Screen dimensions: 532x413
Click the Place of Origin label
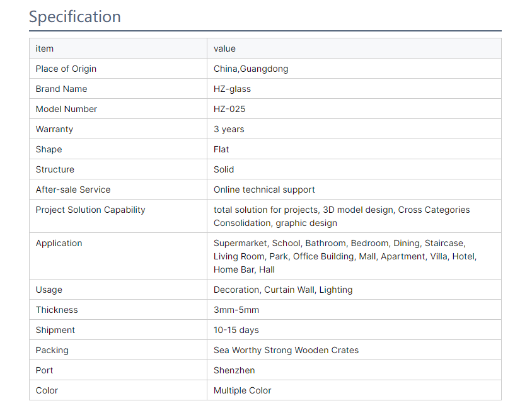(66, 69)
